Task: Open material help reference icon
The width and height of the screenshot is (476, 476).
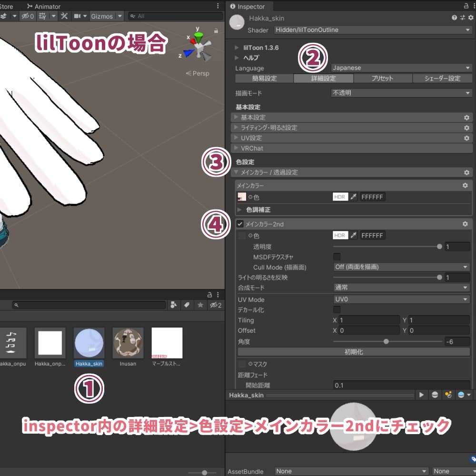Action: coord(454,17)
